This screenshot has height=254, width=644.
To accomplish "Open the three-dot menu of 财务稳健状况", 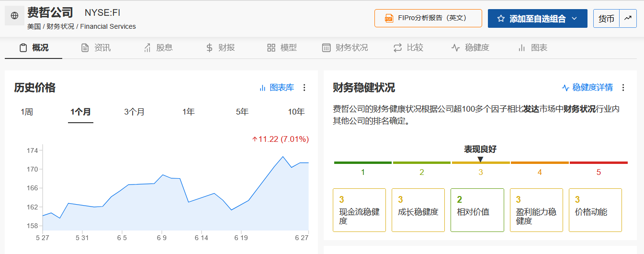I will pos(623,88).
